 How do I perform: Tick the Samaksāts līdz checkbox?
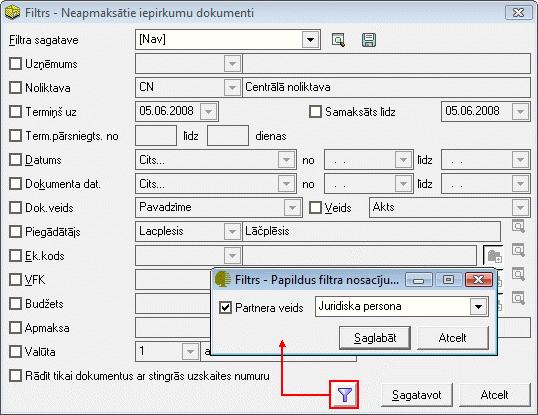(315, 111)
